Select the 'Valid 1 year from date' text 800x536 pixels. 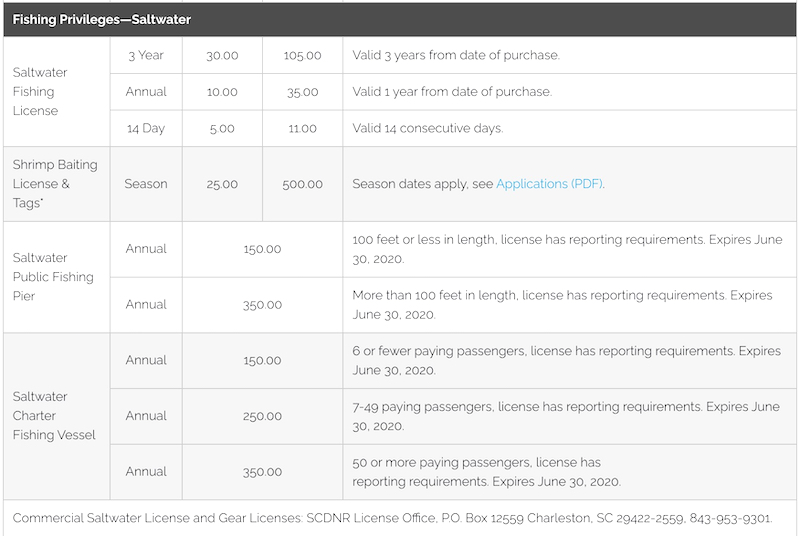click(452, 92)
